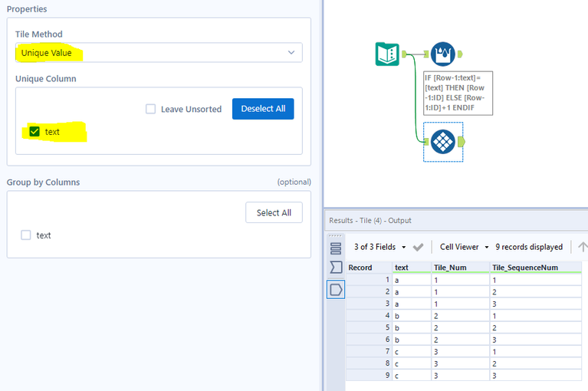Uncheck the text unique column checkbox
Image resolution: width=588 pixels, height=391 pixels.
tap(34, 132)
